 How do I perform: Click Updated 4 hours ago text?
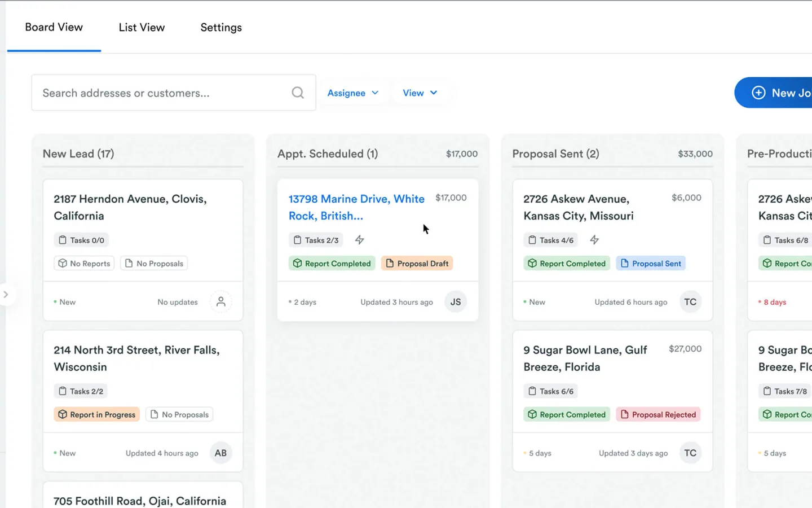pos(162,453)
